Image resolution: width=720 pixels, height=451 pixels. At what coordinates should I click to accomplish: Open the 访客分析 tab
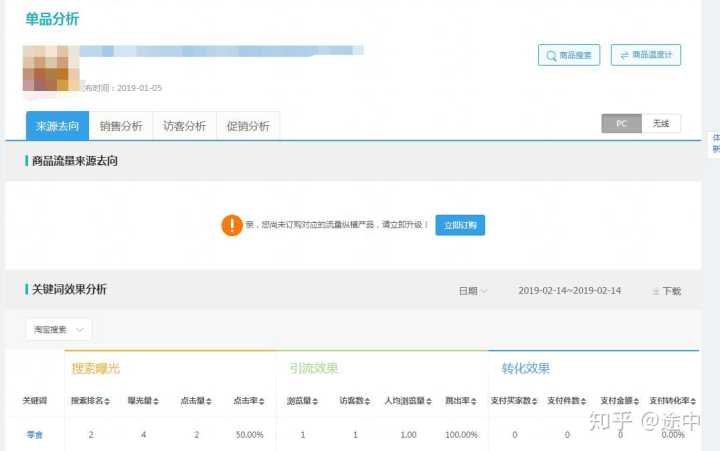click(x=184, y=126)
